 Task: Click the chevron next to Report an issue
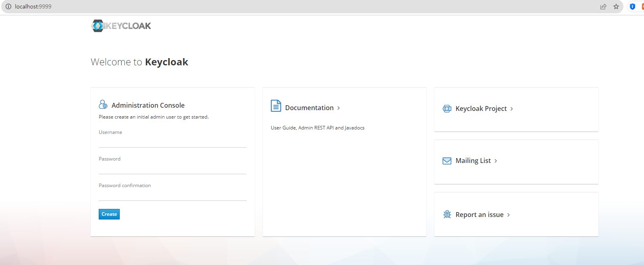coord(509,215)
